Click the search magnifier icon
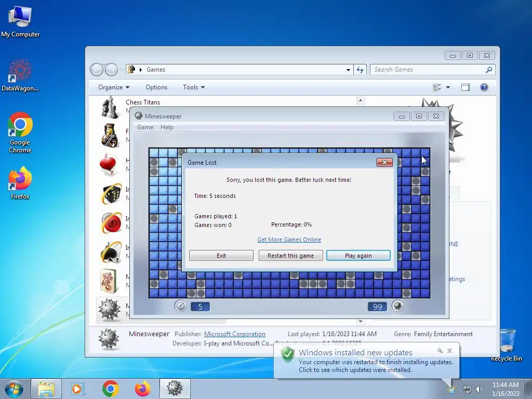This screenshot has height=399, width=532. [489, 70]
